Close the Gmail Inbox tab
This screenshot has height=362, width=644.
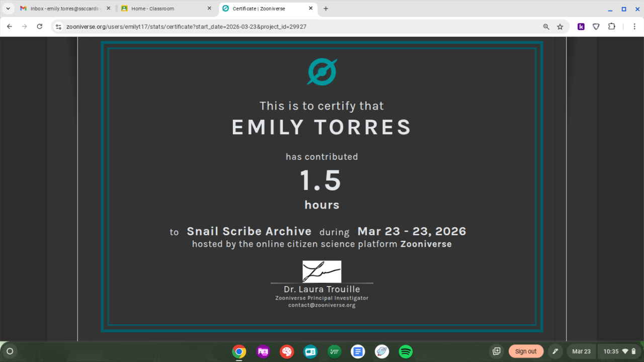tap(108, 9)
